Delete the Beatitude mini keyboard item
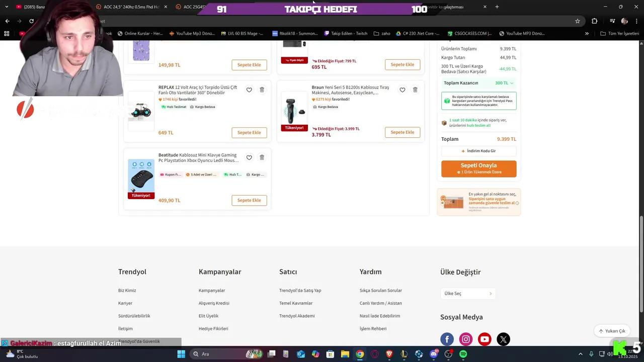 click(262, 157)
